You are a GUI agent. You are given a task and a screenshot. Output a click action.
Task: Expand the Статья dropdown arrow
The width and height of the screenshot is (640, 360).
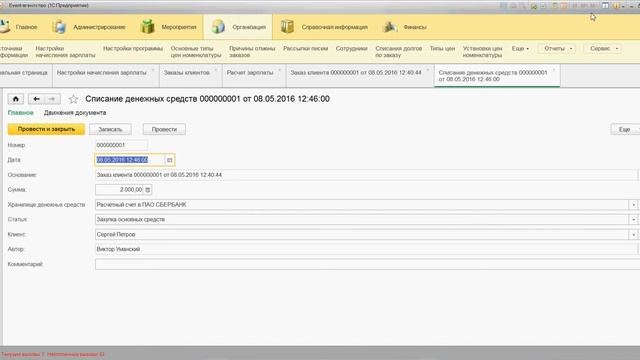(633, 220)
